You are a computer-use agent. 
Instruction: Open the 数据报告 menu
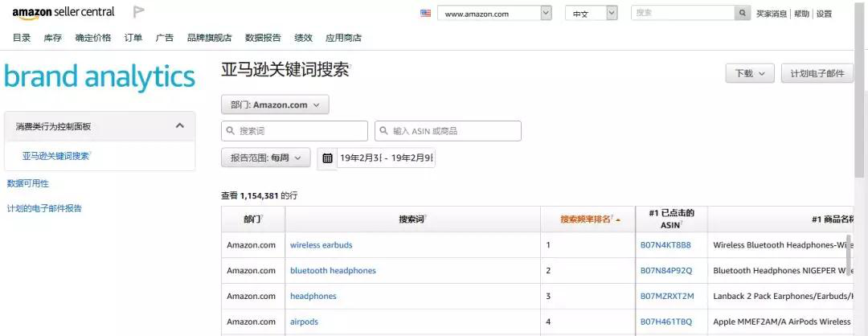(x=263, y=38)
